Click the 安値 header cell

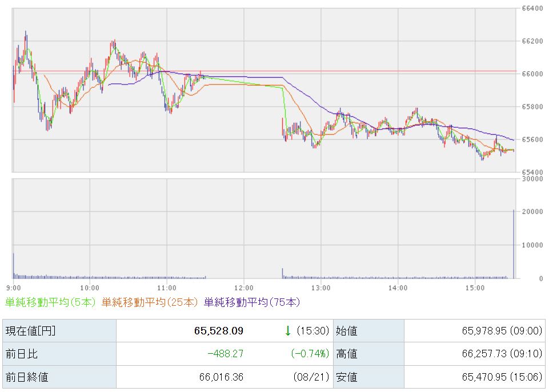368,377
